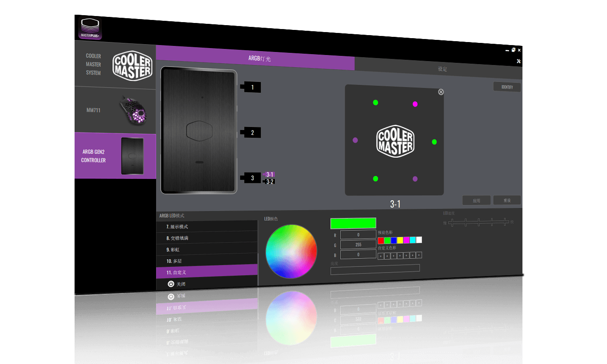Image resolution: width=607 pixels, height=364 pixels.
Task: Select the top-right magenta LED dot
Action: click(x=415, y=104)
